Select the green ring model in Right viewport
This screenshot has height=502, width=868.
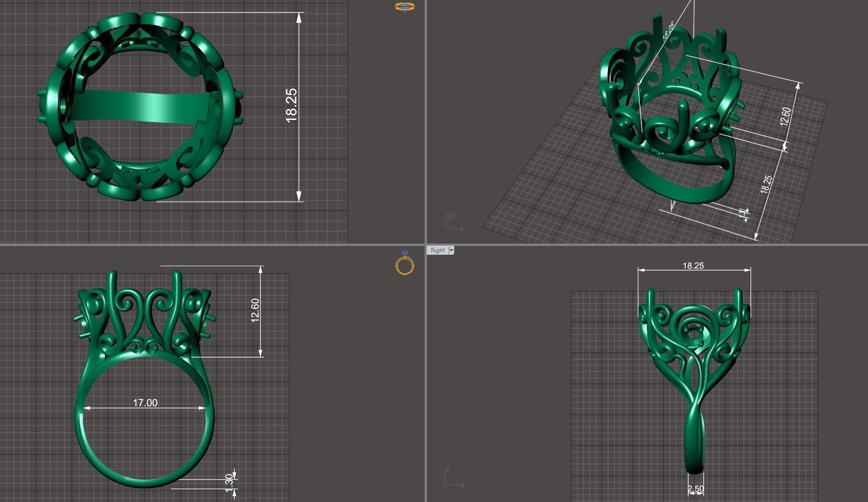[694, 381]
